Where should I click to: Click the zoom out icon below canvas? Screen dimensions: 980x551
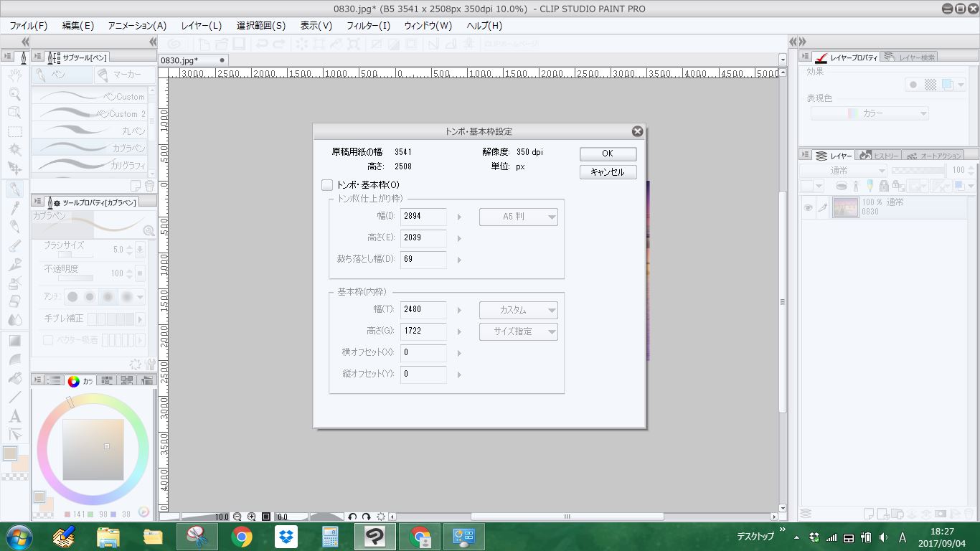tap(237, 517)
